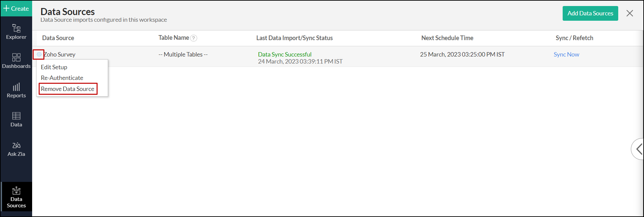Open the Reports section from the sidebar
The width and height of the screenshot is (644, 217).
(16, 90)
